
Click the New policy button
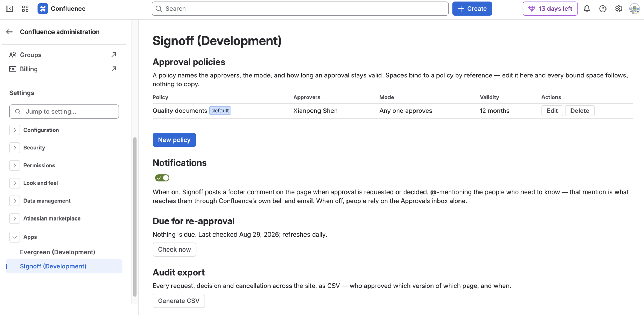(x=174, y=140)
